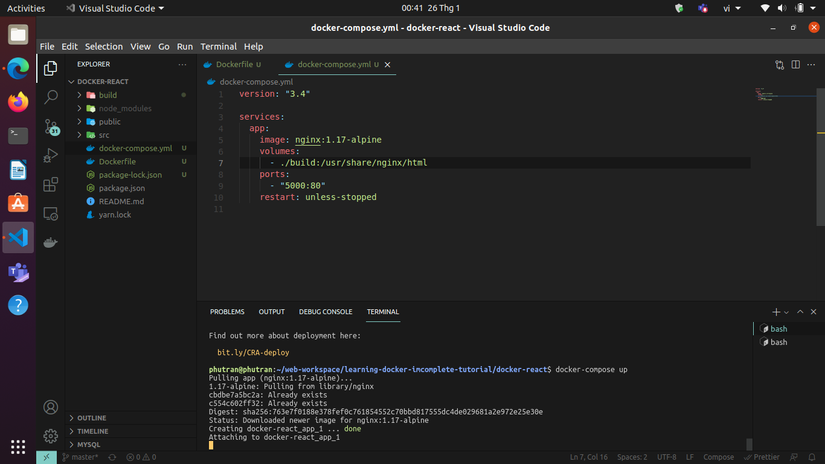825x464 pixels.
Task: Open notifications bell in status bar
Action: pos(812,457)
